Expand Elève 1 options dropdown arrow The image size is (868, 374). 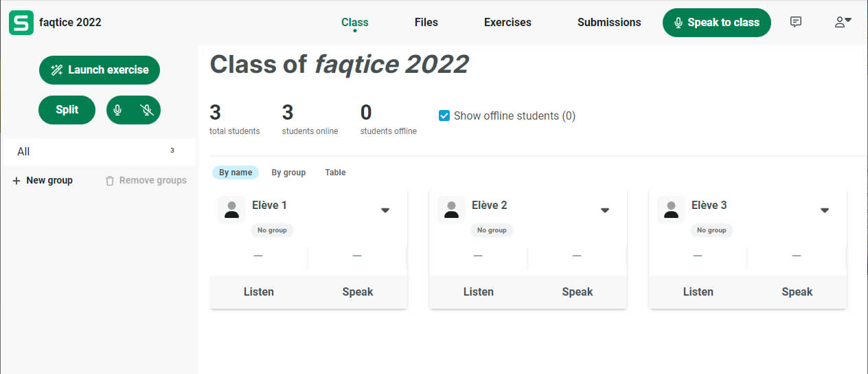coord(385,210)
